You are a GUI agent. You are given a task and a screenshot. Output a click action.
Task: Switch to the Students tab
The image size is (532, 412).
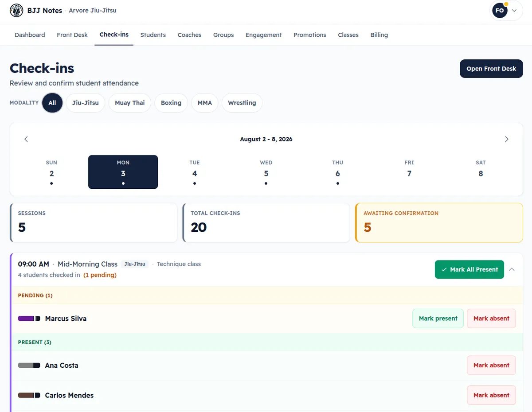tap(153, 35)
